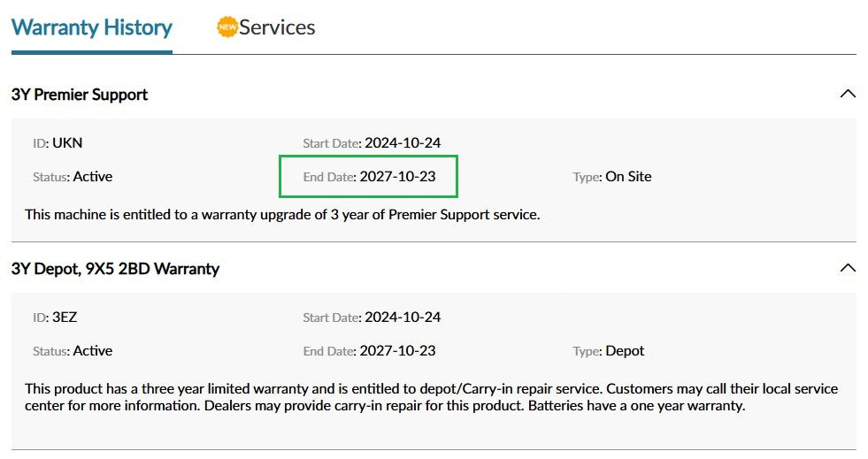Open the Warranty History tab
The height and width of the screenshot is (459, 868).
coord(91,27)
